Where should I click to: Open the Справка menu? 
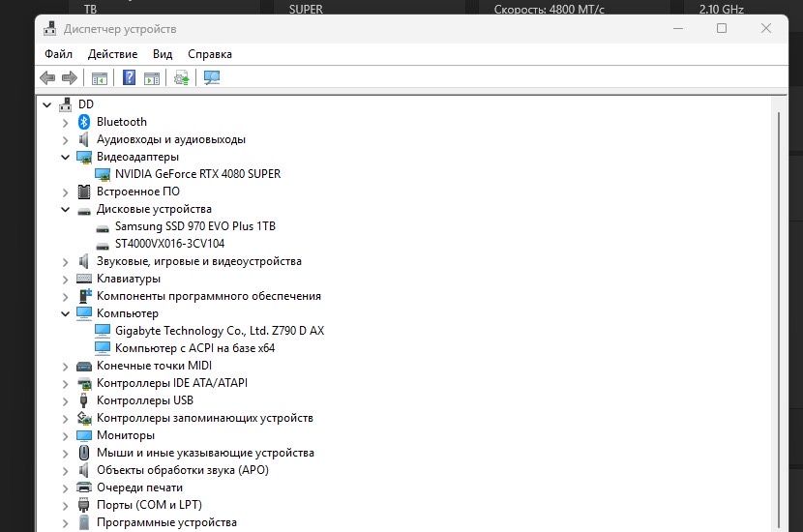click(x=209, y=54)
